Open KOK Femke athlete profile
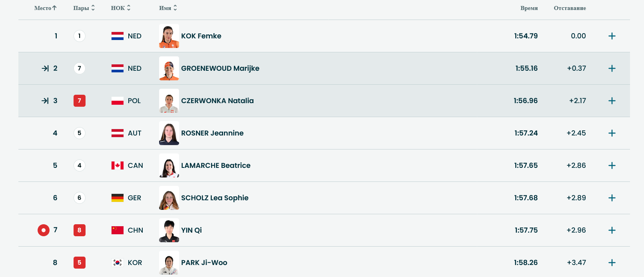Image resolution: width=644 pixels, height=277 pixels. pyautogui.click(x=201, y=36)
